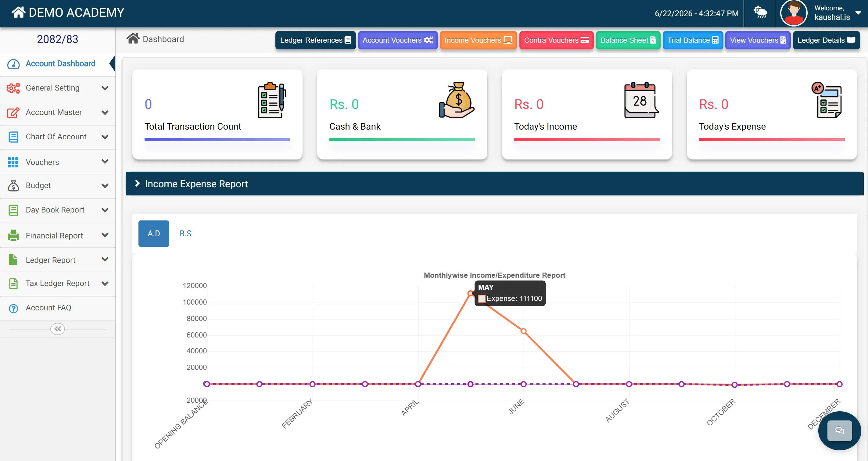The image size is (868, 461).
Task: Open Income Vouchers shortcut button
Action: pos(478,40)
